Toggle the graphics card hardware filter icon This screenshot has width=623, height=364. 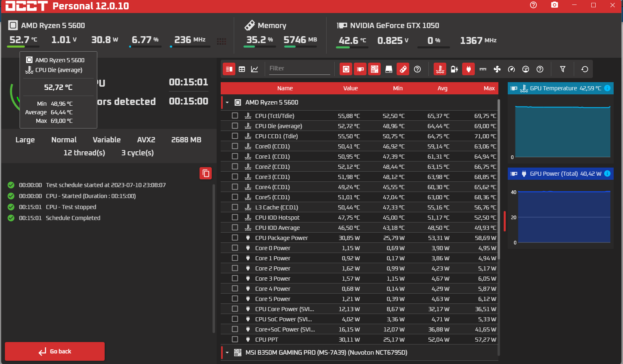pyautogui.click(x=360, y=69)
